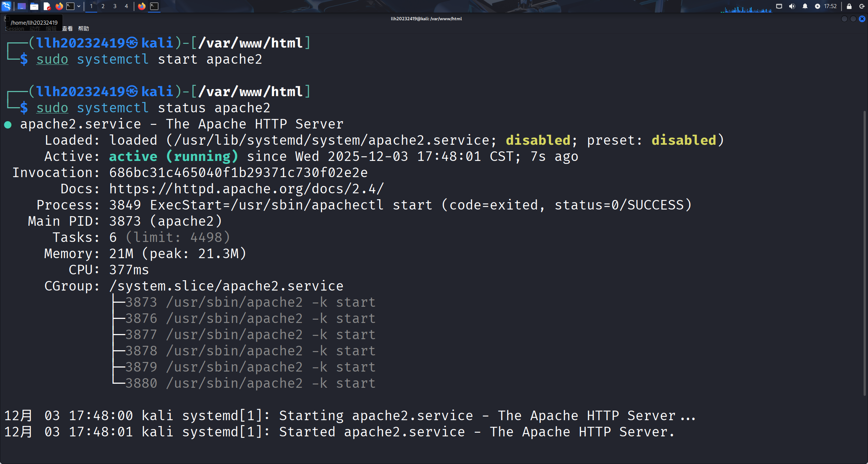Open the 17:52 clock in panel
The image size is (868, 464).
tap(830, 6)
